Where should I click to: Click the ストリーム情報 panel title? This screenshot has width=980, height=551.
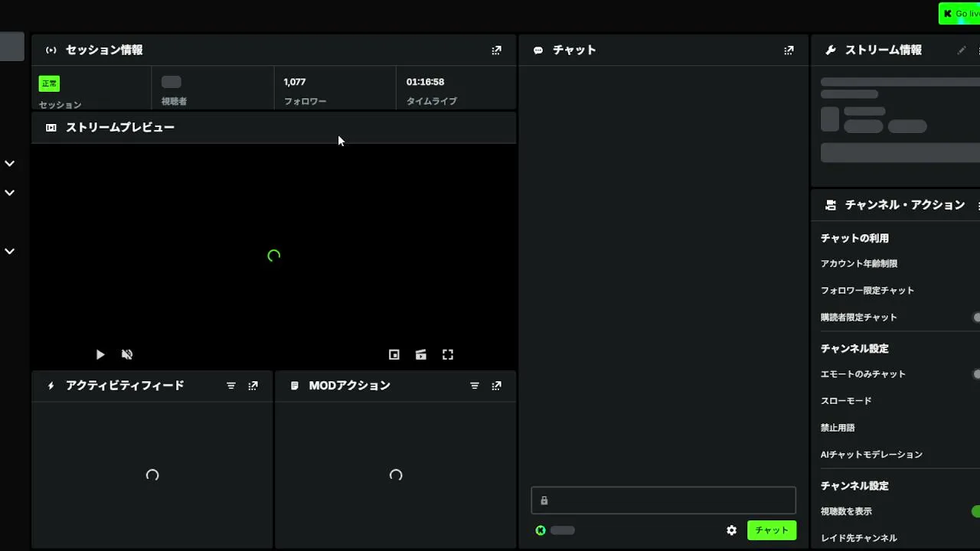pos(884,51)
